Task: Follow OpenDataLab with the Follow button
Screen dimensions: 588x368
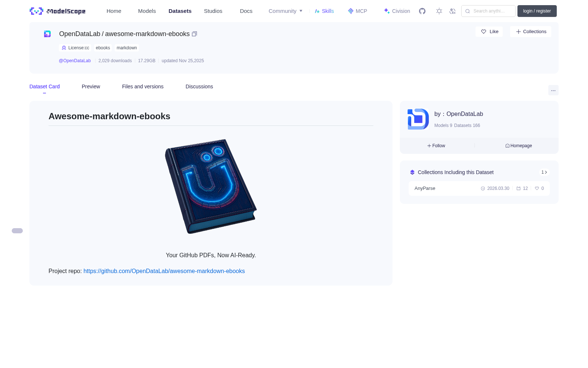Action: (436, 146)
